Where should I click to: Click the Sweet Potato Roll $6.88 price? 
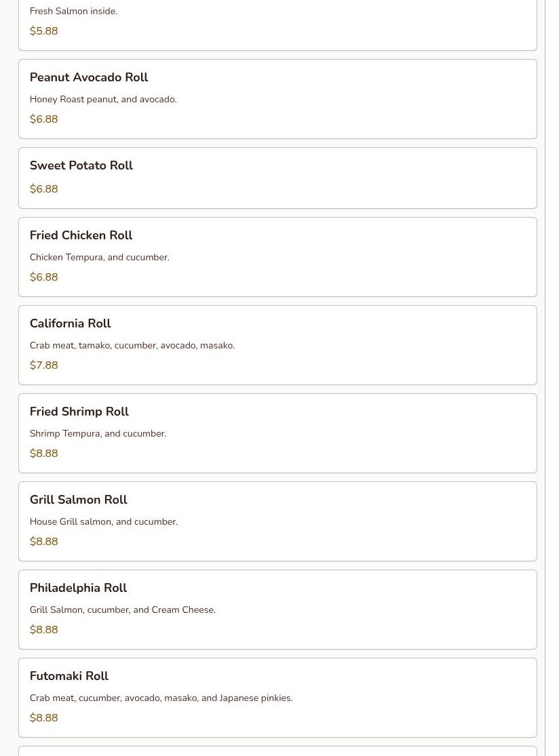[x=43, y=189]
